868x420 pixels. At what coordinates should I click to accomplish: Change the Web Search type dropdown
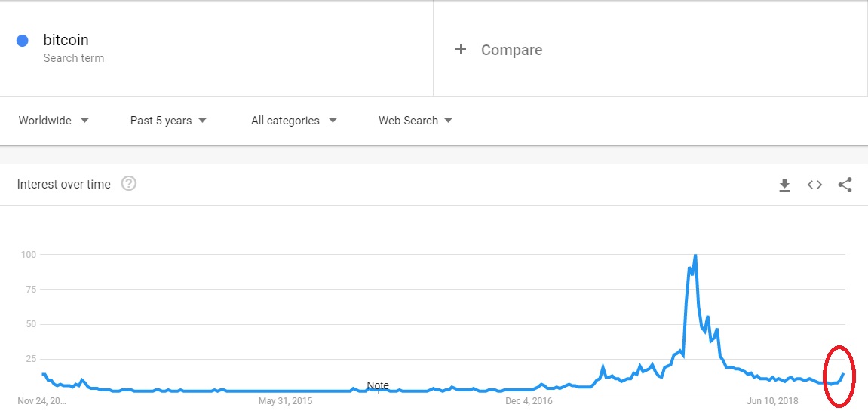[416, 121]
